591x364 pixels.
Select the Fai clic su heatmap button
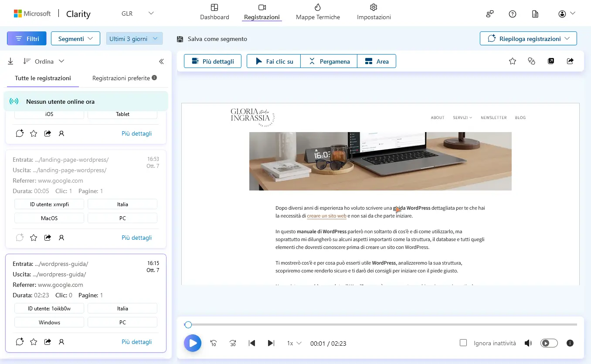tap(274, 61)
